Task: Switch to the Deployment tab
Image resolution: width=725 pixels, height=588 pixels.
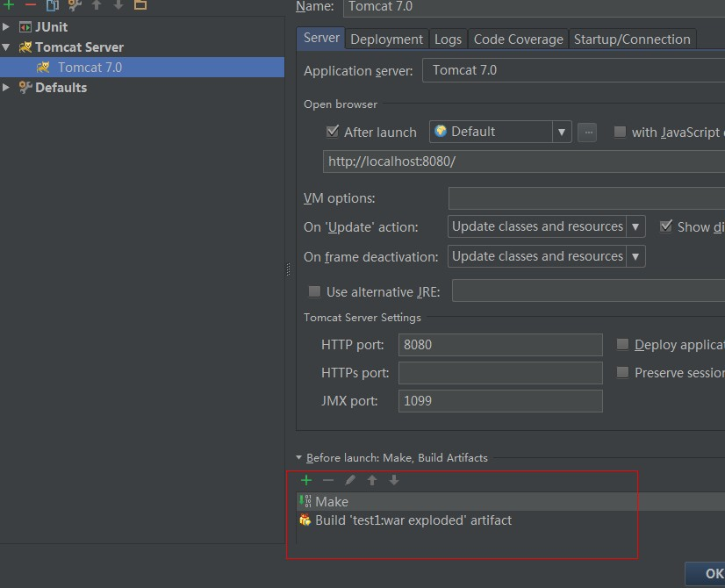Action: click(x=386, y=39)
